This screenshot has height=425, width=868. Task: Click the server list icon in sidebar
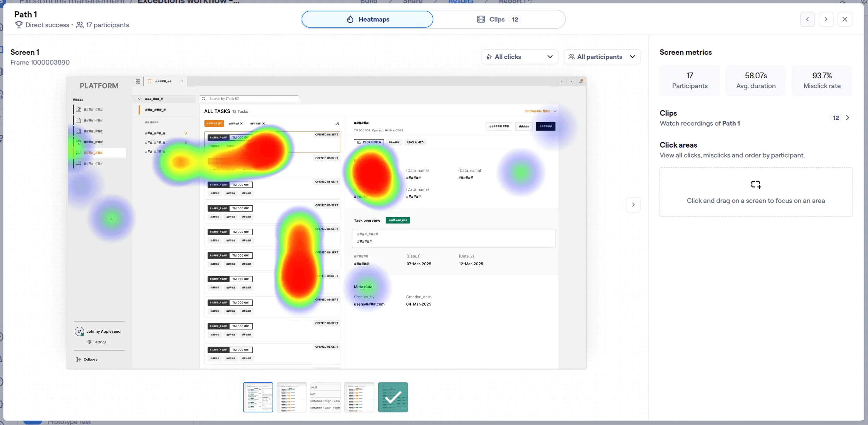(x=78, y=164)
